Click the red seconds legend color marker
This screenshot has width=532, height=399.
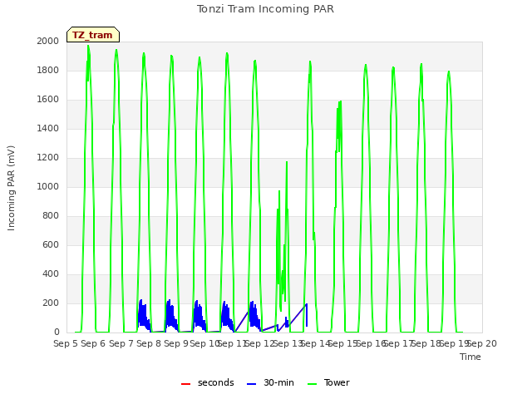tap(185, 384)
